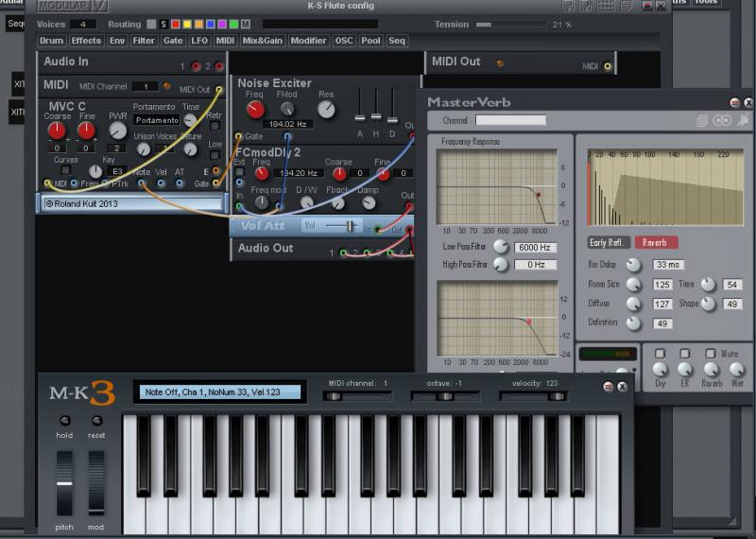Click the FCmodDly Coarse knob
Viewport: 756px width, 539px height.
click(x=339, y=173)
